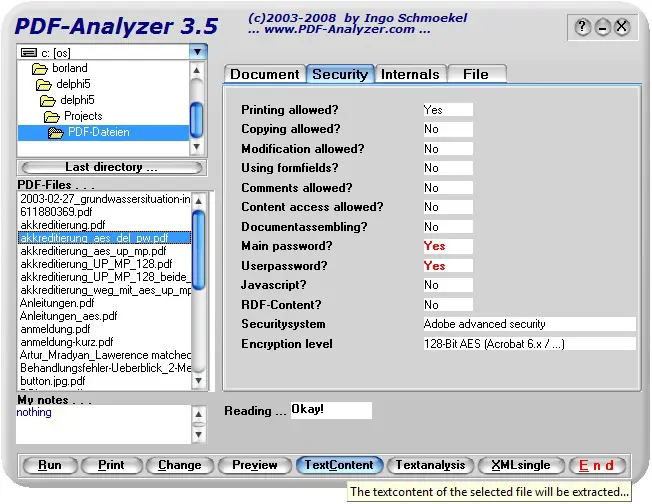Select file Behandlungsfehler-Ueberblick
Viewport: 652px width, 504px height.
tap(105, 368)
